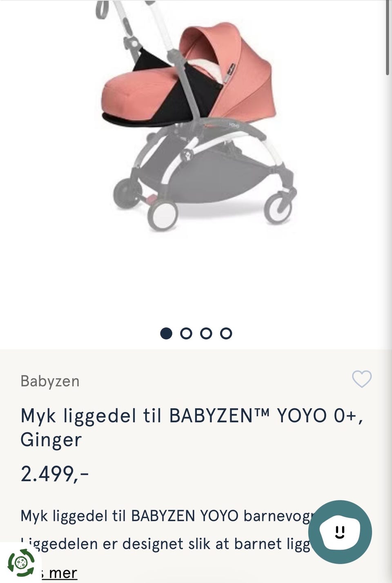This screenshot has height=583, width=392.
Task: Expand description with Les mer link
Action: click(59, 573)
